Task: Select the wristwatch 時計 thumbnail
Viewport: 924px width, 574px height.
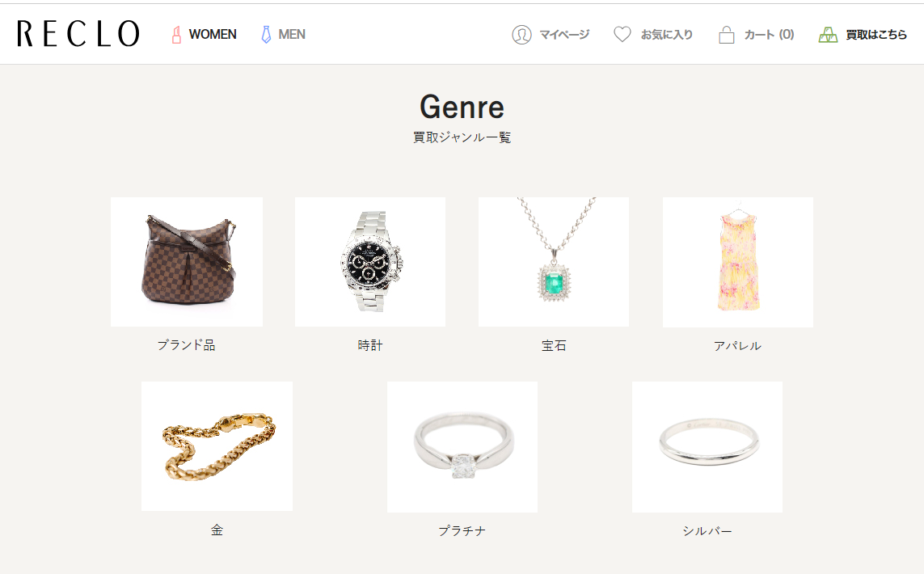Action: point(370,262)
